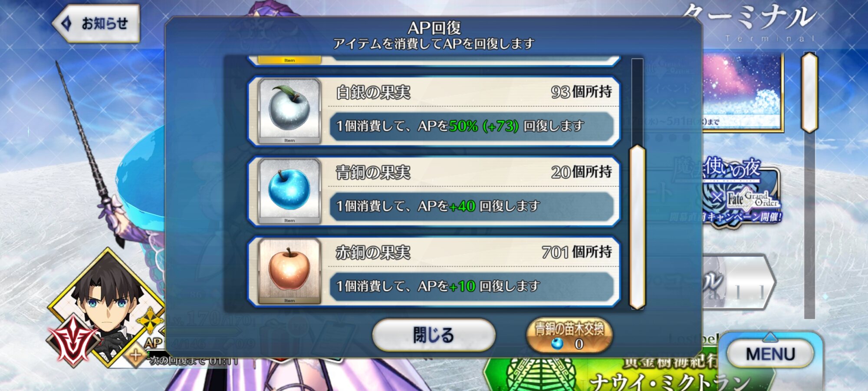868x391 pixels.
Task: Click the blue sapling orb icon
Action: 557,344
